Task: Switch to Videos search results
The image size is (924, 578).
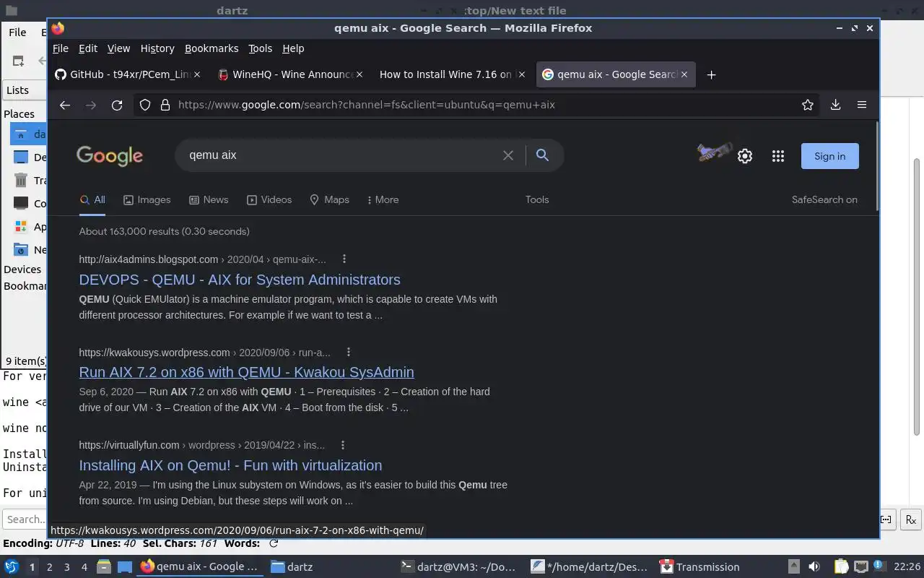Action: click(x=269, y=199)
